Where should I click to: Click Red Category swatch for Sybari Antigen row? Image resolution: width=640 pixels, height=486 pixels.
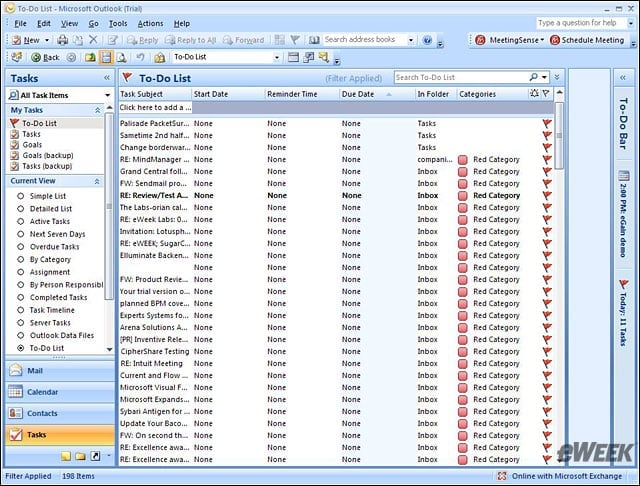(x=462, y=411)
